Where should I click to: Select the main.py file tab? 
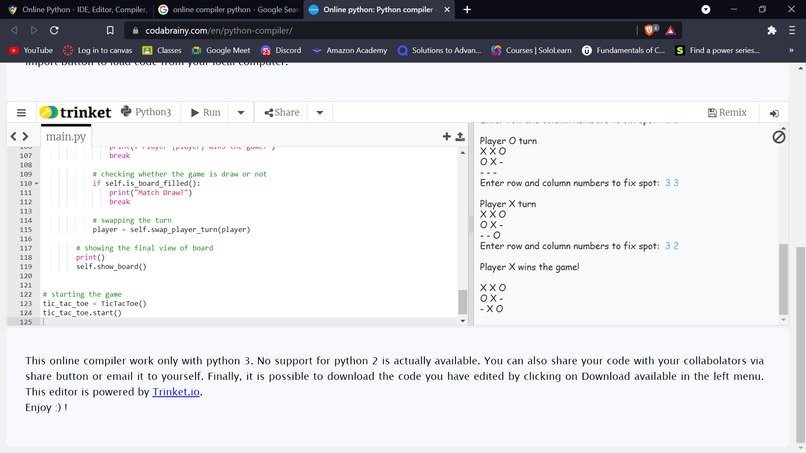pyautogui.click(x=66, y=136)
